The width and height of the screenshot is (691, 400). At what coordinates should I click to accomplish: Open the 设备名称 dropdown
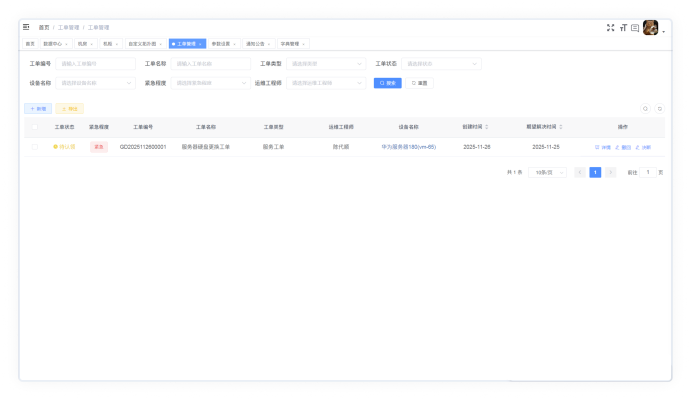tap(95, 83)
